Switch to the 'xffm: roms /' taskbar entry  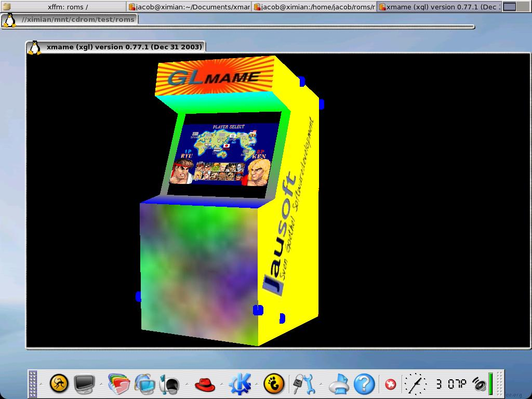[63, 6]
